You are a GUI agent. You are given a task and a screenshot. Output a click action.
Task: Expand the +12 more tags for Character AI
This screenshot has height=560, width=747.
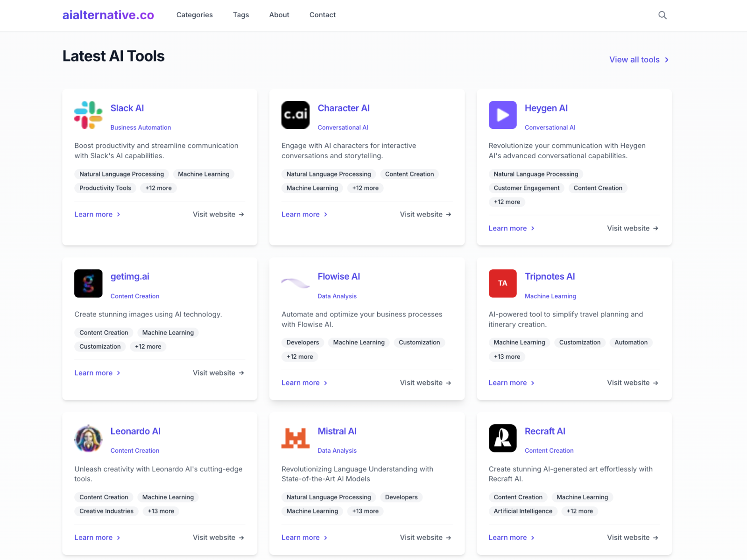(x=365, y=188)
